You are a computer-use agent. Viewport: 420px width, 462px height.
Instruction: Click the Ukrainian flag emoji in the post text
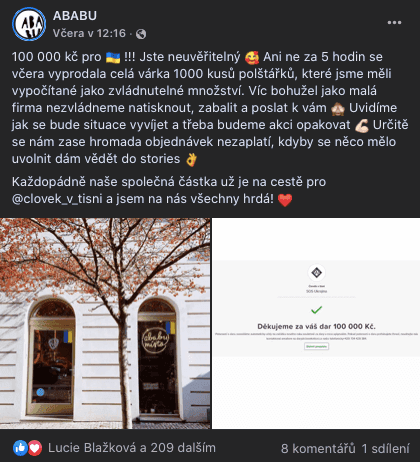[x=113, y=57]
